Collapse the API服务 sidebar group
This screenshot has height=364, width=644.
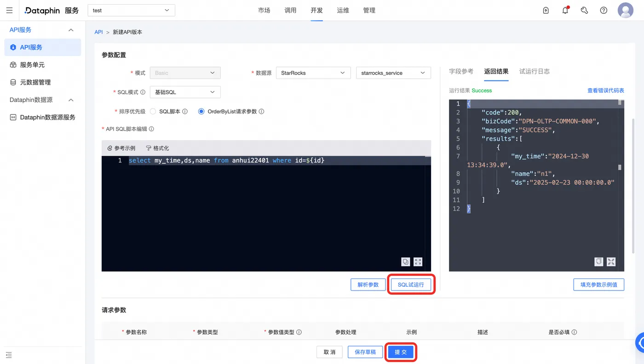click(x=71, y=30)
